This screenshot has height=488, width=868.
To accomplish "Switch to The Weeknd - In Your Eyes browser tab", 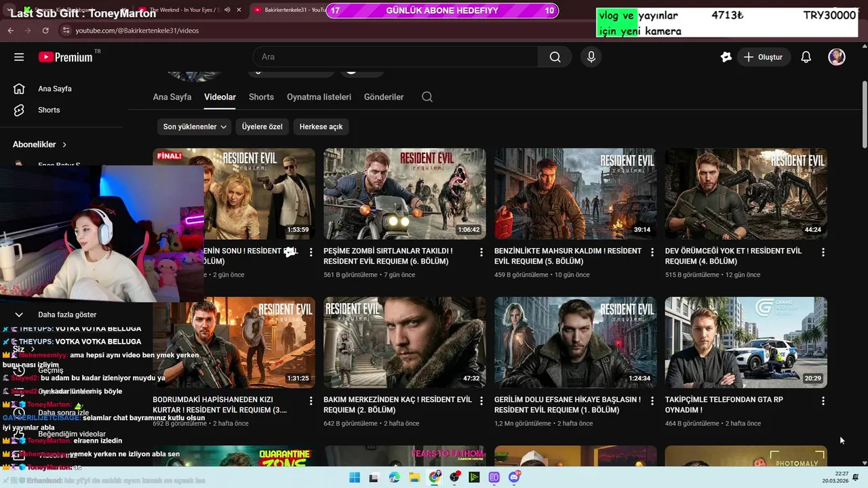I will point(183,10).
